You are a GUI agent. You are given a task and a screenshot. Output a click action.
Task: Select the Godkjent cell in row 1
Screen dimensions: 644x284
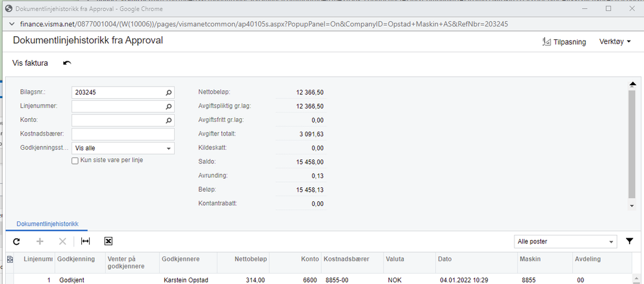click(x=80, y=280)
